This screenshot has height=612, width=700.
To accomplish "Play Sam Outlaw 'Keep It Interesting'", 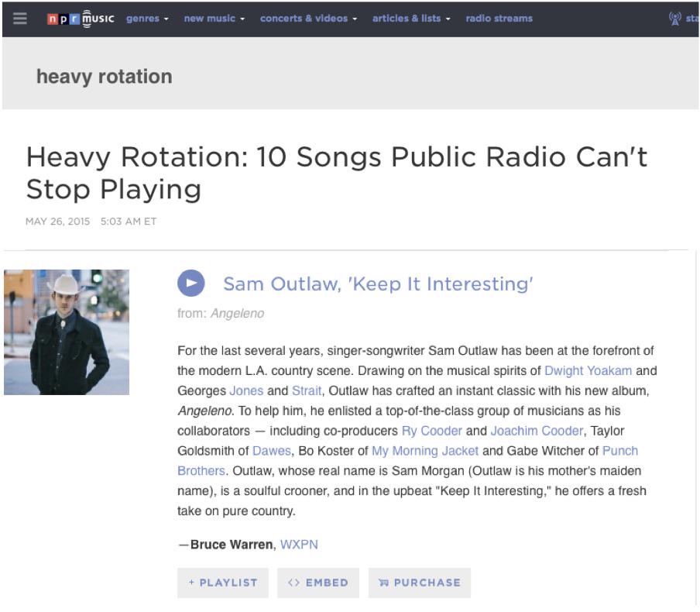I will [x=191, y=284].
